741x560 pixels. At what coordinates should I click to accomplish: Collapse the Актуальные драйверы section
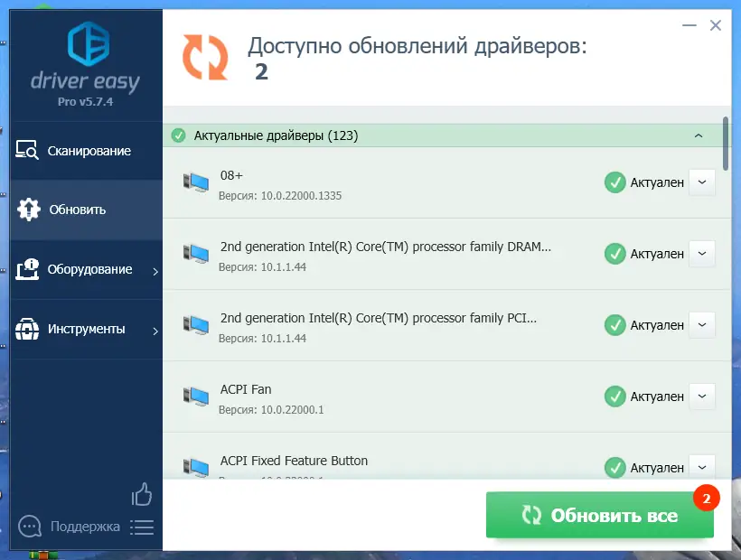tap(699, 135)
